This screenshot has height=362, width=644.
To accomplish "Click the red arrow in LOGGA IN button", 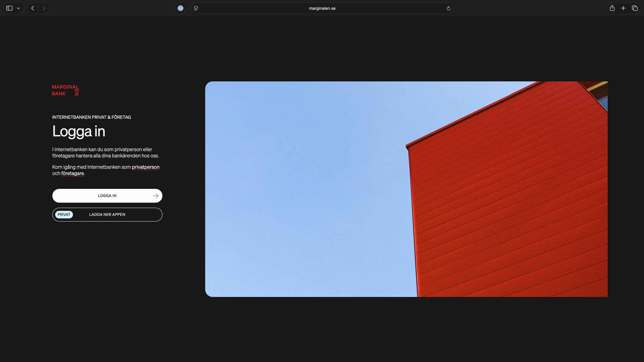I will click(156, 196).
